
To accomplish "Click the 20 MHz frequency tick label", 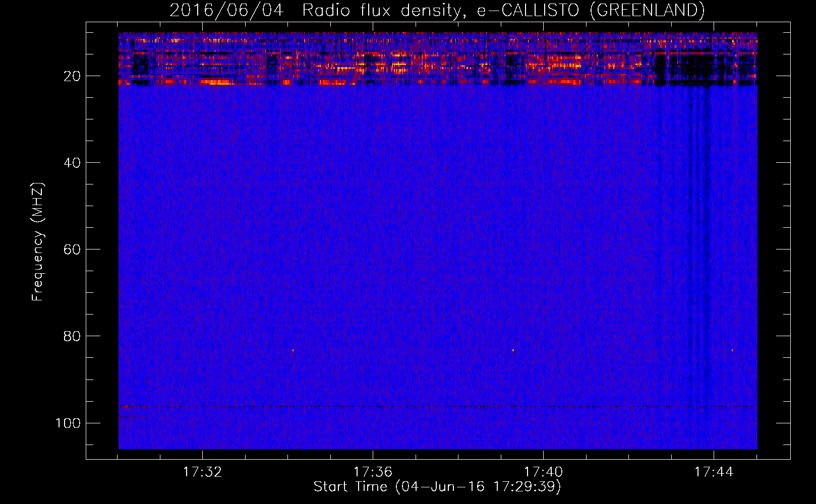I will (x=72, y=76).
